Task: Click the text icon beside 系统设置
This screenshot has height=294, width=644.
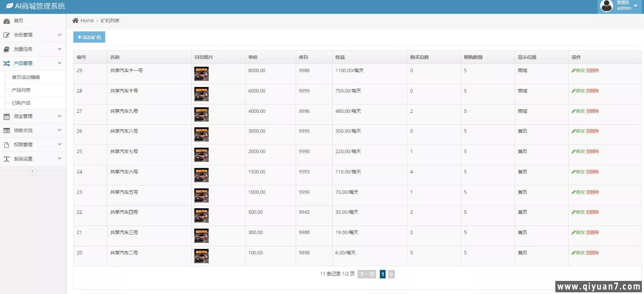Action: pos(7,159)
